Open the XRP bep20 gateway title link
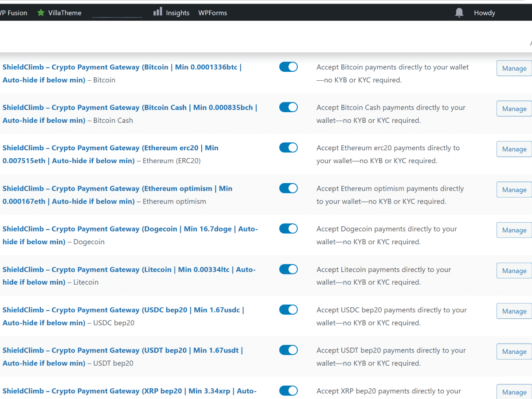 [x=129, y=391]
